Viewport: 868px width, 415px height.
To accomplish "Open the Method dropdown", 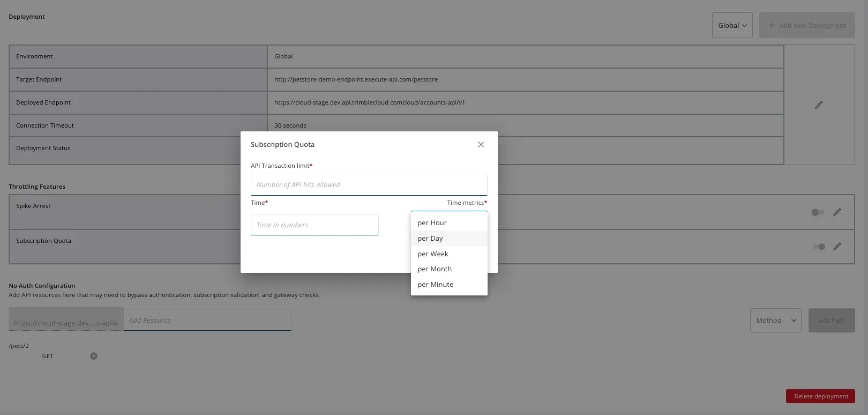I will pos(775,320).
